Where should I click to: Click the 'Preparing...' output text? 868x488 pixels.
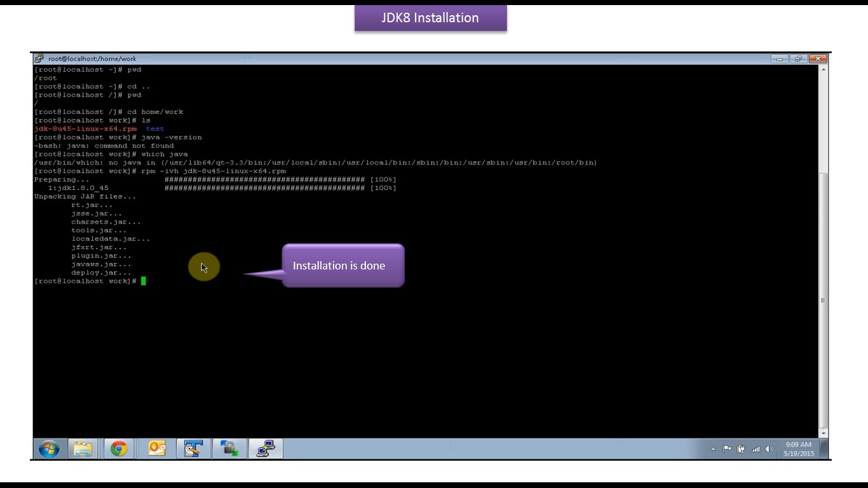62,180
